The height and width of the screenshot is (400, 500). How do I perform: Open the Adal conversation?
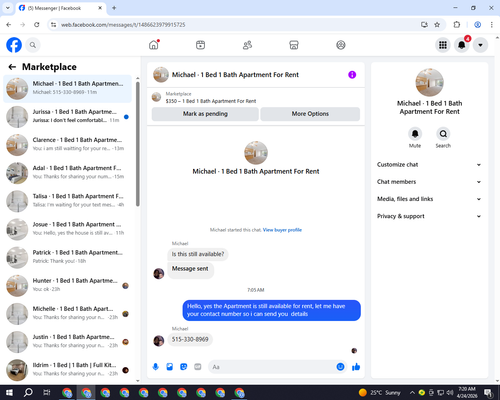pyautogui.click(x=67, y=173)
